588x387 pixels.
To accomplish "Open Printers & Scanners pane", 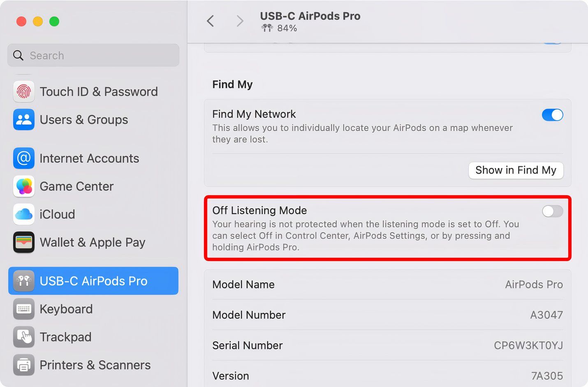I will click(x=93, y=365).
